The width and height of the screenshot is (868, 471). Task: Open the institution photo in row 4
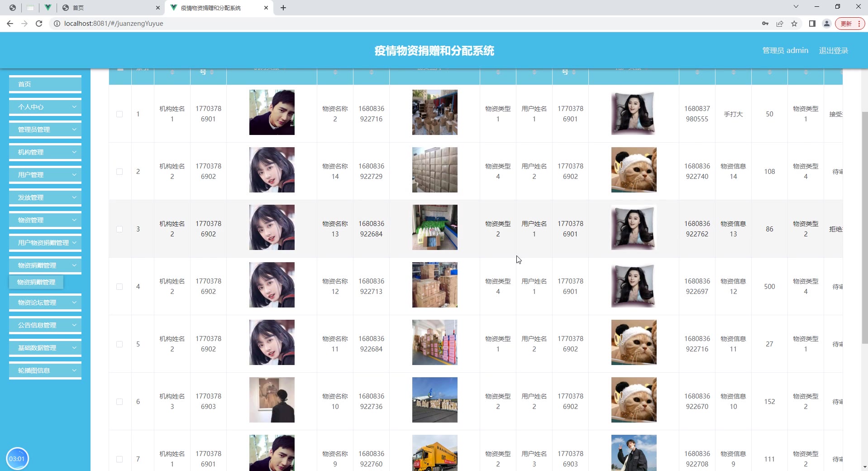[272, 285]
